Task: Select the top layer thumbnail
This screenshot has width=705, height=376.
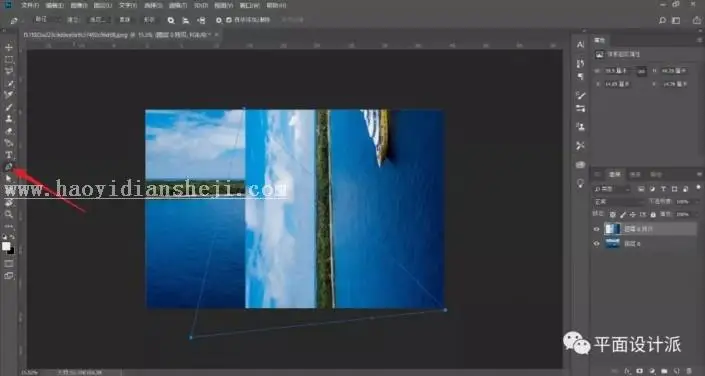Action: click(612, 229)
